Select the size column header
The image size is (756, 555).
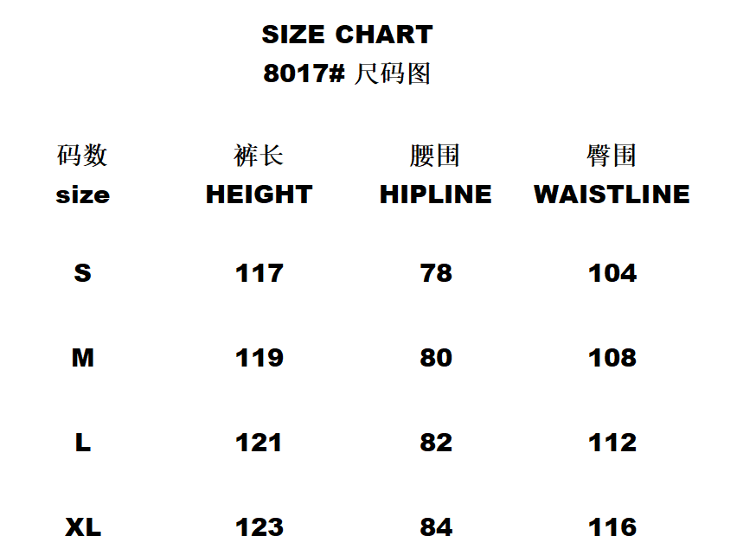(82, 195)
